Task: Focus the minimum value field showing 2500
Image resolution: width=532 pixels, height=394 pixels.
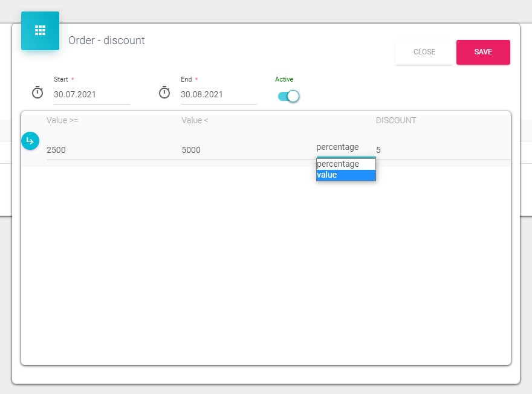Action: 109,150
